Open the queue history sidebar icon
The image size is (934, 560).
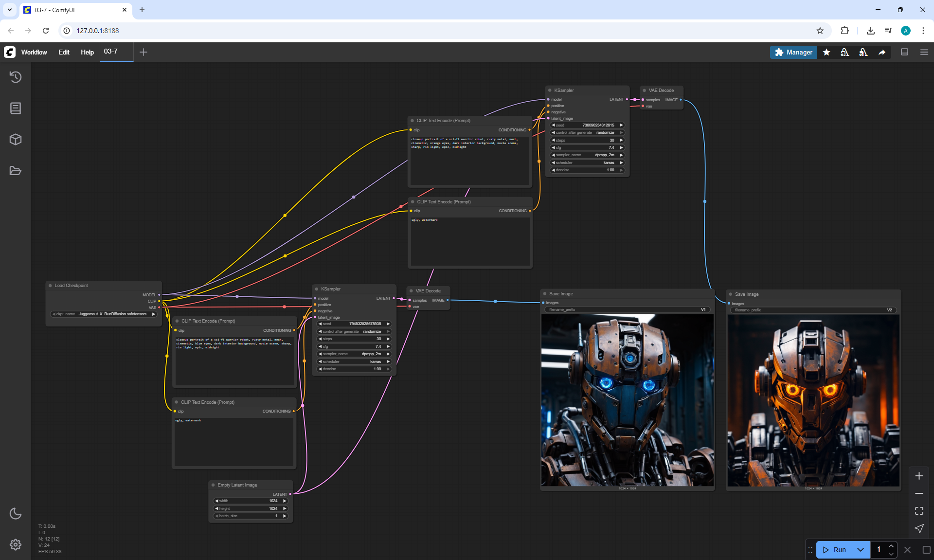point(16,77)
